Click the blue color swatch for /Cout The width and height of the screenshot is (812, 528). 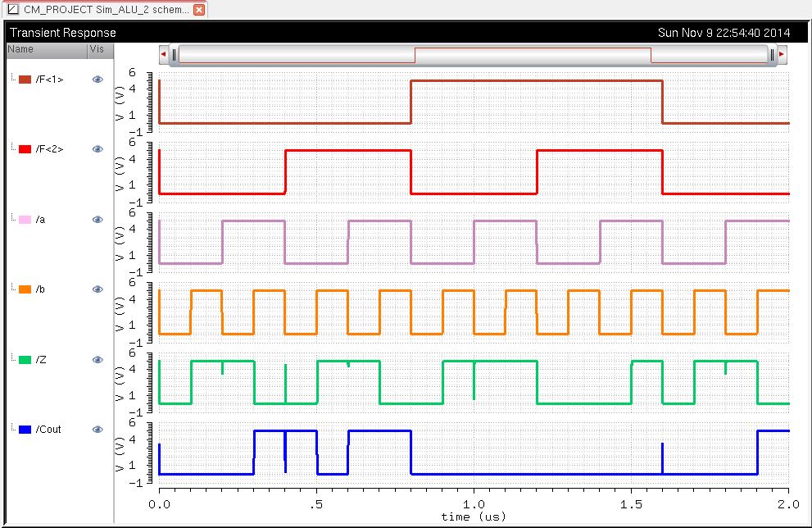[25, 430]
